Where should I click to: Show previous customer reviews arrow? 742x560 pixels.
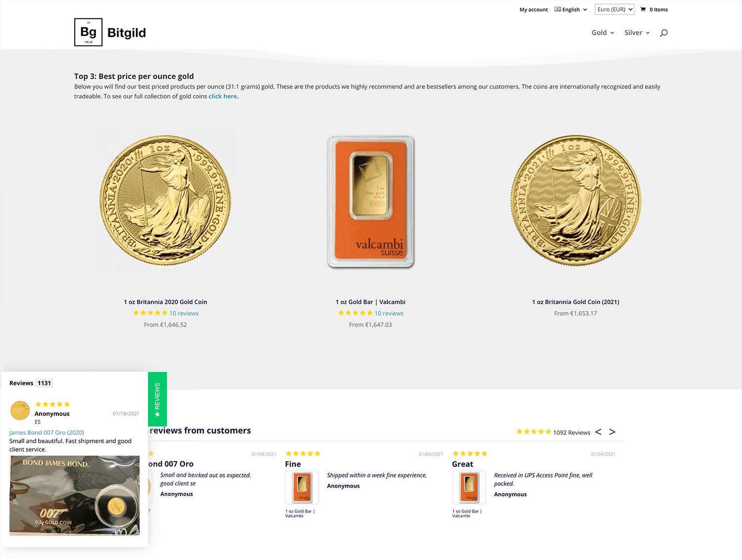(598, 432)
